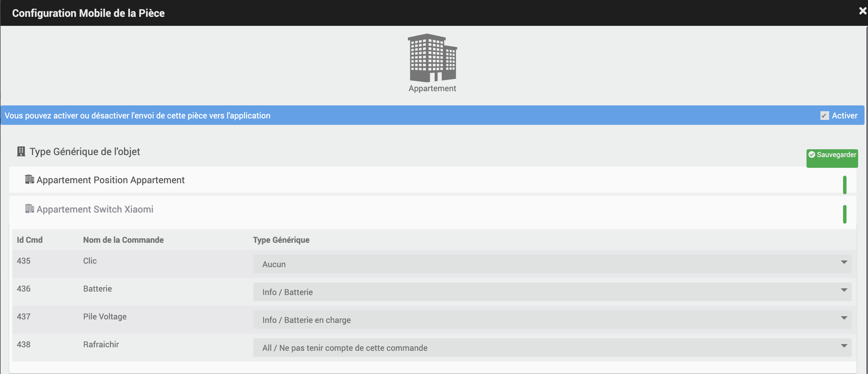Click the large Appartement building icon
868x374 pixels.
(x=432, y=58)
